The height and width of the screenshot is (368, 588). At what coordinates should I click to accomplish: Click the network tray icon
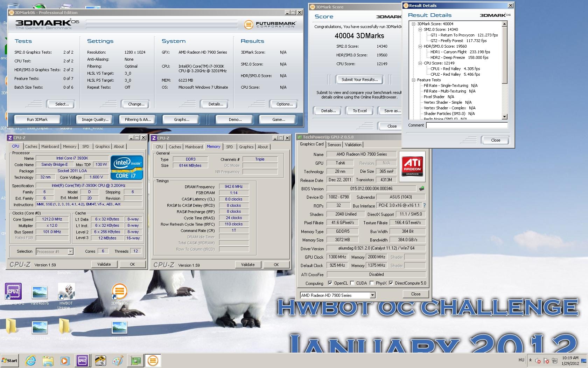coord(555,361)
